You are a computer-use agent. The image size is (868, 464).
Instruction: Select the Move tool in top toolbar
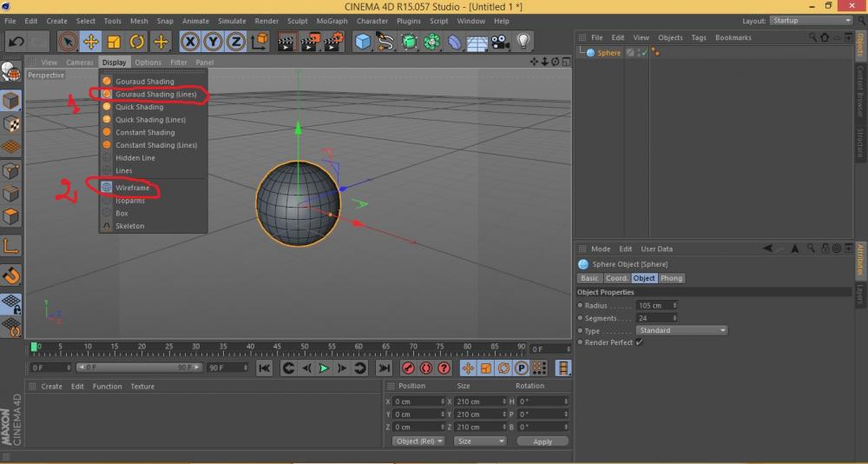click(91, 42)
